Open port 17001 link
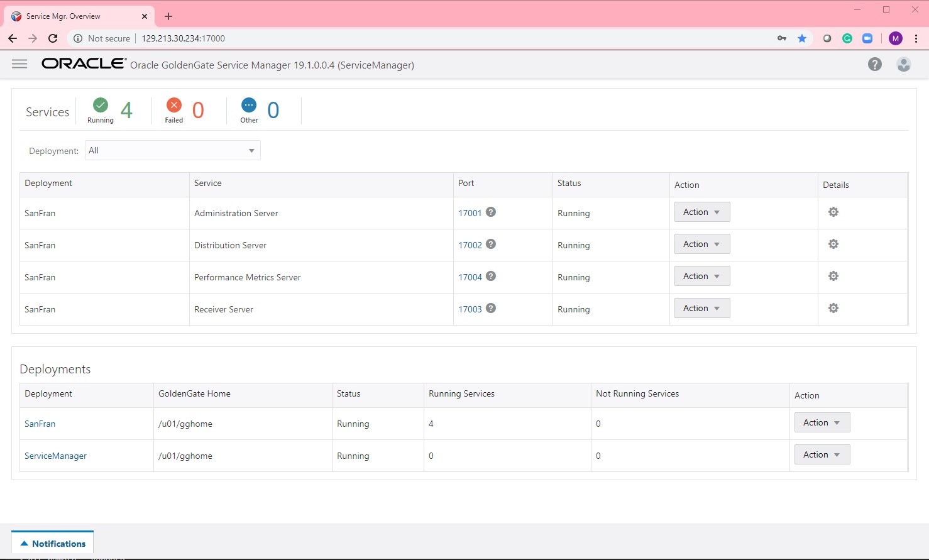Viewport: 929px width, 560px height. (470, 213)
